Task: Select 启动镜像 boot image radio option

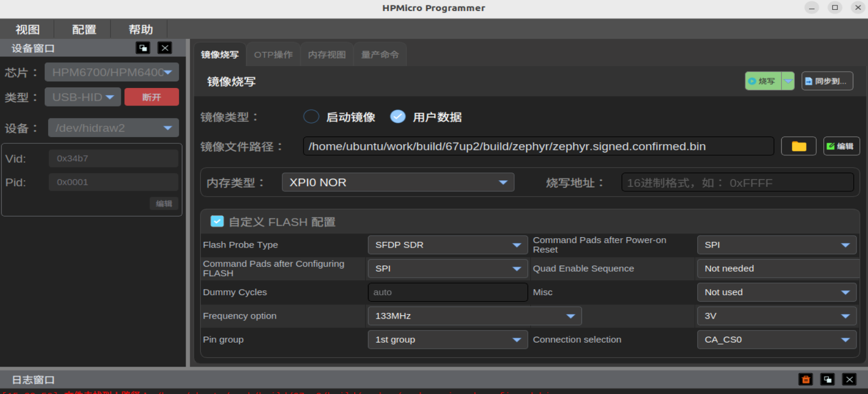Action: coord(311,117)
